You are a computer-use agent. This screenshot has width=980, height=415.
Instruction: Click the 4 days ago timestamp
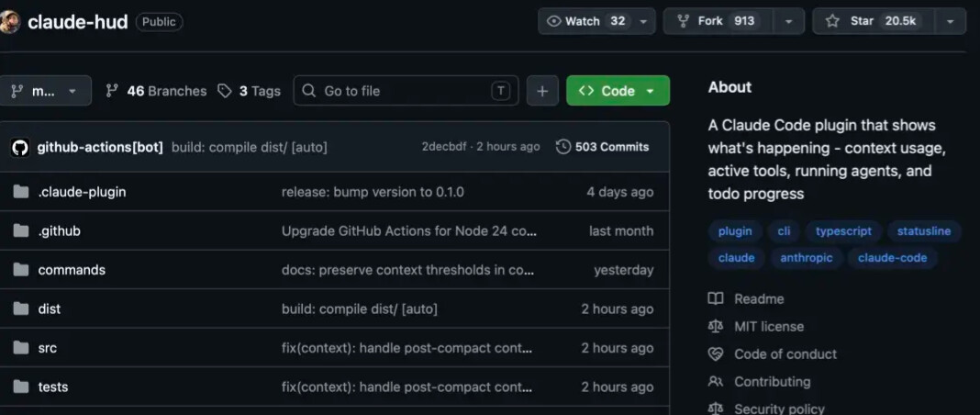tap(620, 192)
